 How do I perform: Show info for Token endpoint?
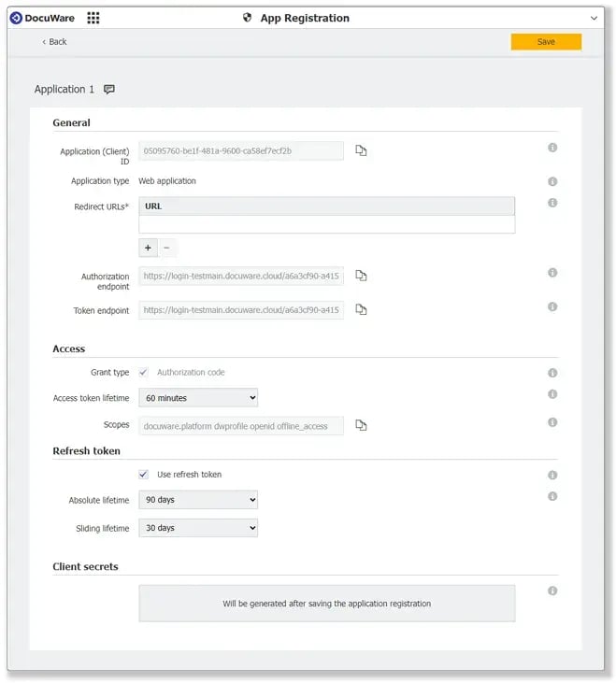click(x=552, y=306)
